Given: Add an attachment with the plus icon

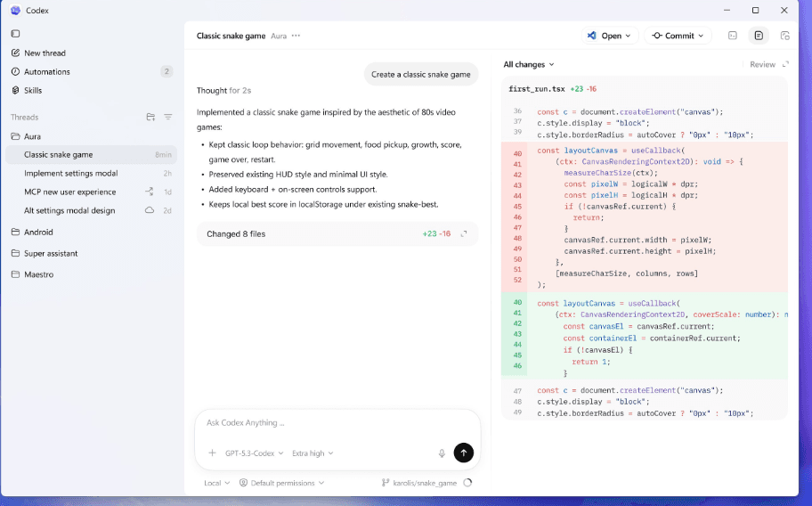Looking at the screenshot, I should tap(212, 453).
